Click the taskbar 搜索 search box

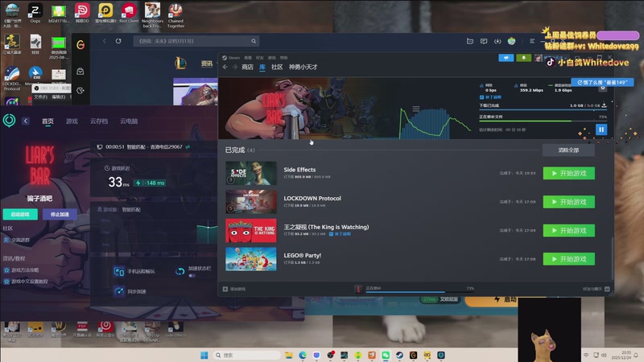[248, 355]
